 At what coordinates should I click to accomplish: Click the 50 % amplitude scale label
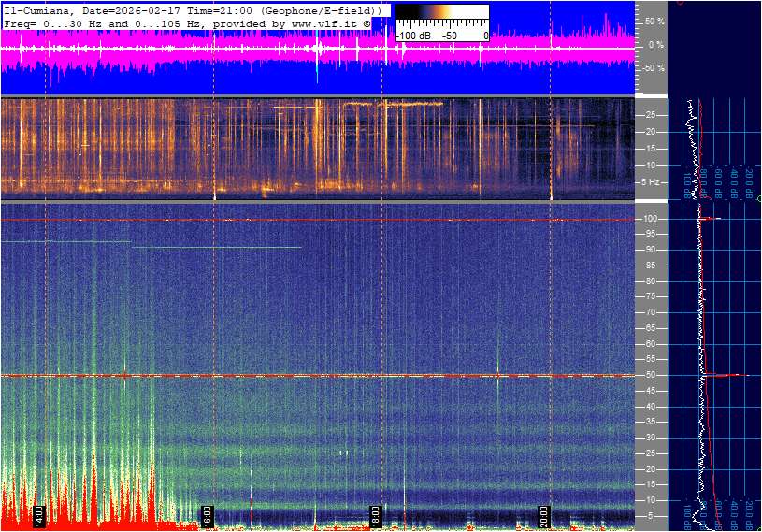654,21
